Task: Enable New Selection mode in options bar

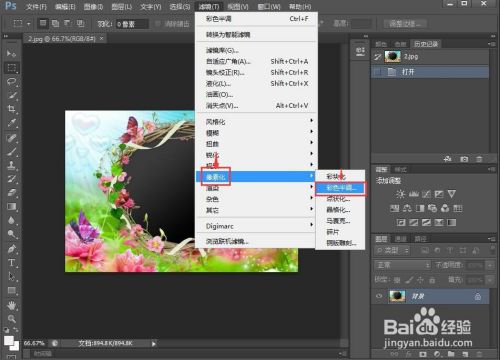Action: click(x=43, y=23)
